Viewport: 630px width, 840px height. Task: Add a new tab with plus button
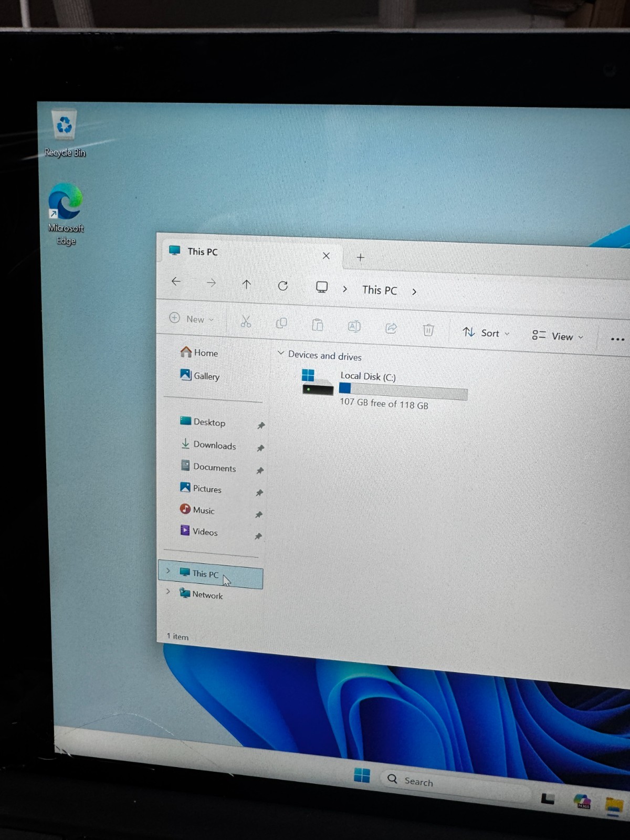pos(361,257)
